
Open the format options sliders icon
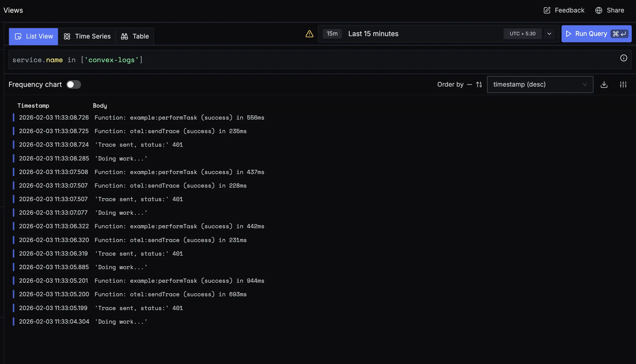(623, 84)
